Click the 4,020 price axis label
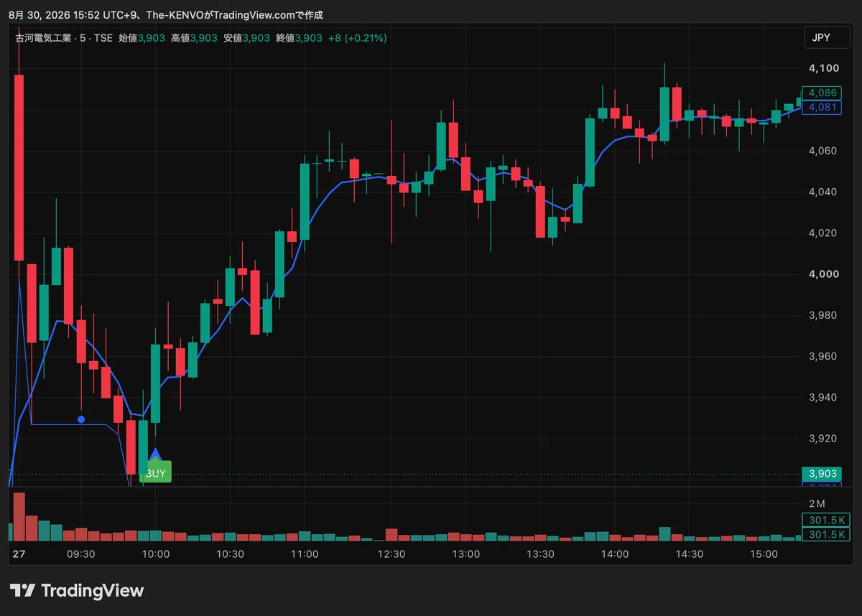This screenshot has width=862, height=616. click(823, 233)
